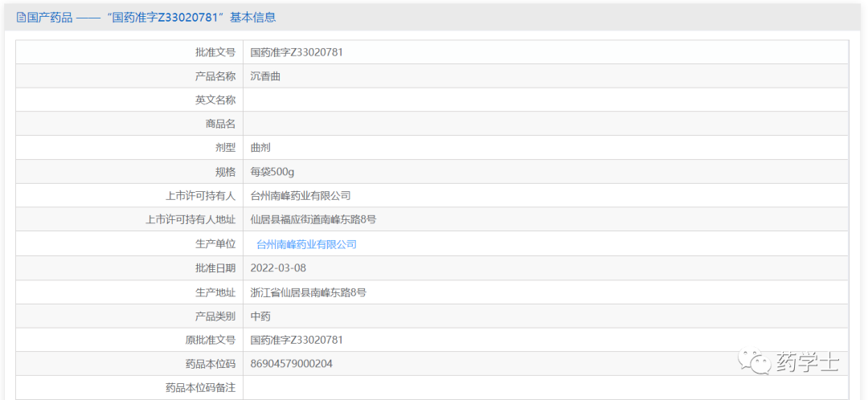Click the 规格 label
The height and width of the screenshot is (400, 868).
226,172
